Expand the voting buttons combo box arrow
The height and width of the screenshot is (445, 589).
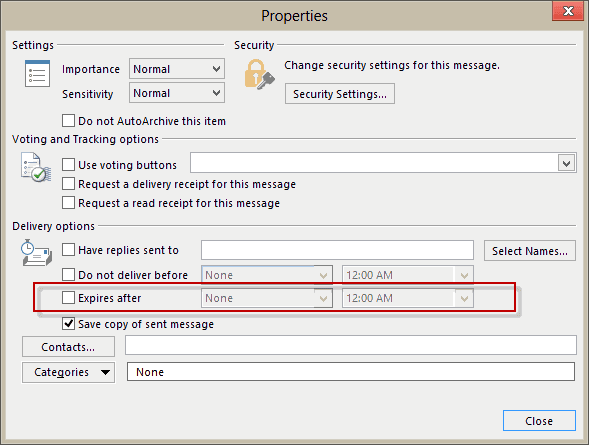click(566, 163)
